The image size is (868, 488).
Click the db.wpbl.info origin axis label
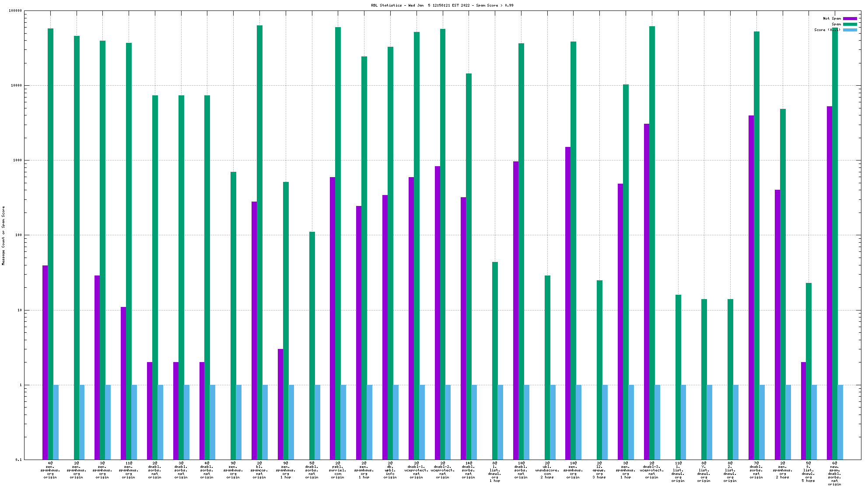390,470
